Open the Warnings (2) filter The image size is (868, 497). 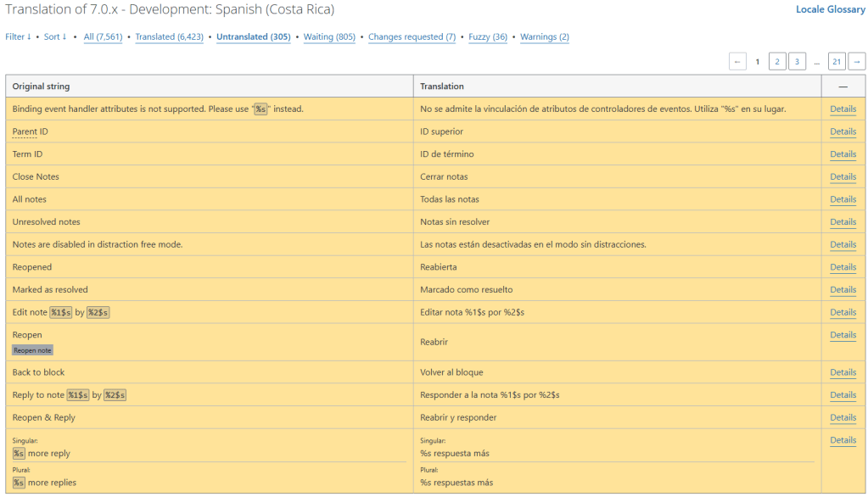click(x=544, y=37)
